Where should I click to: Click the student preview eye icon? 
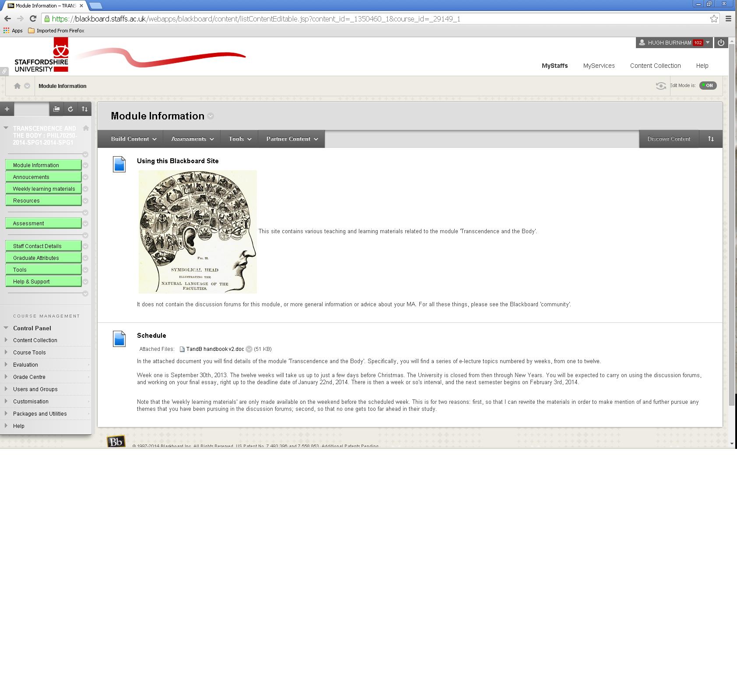tap(660, 86)
